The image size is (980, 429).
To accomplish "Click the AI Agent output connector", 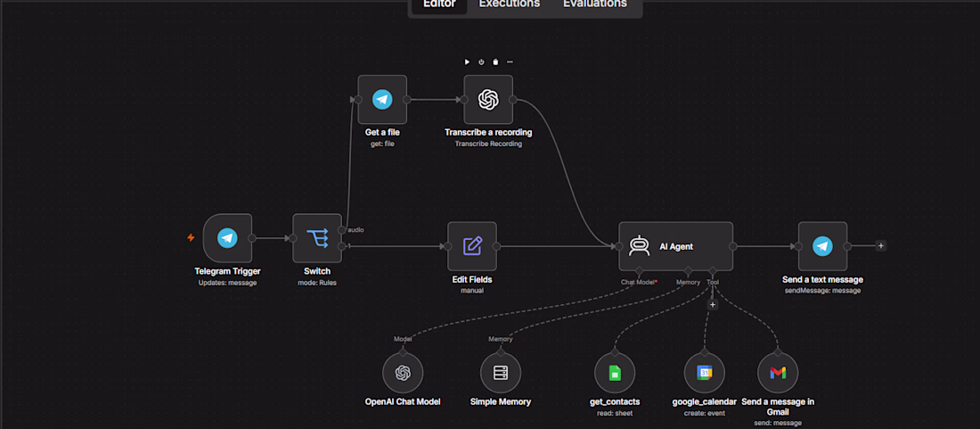I will [733, 246].
